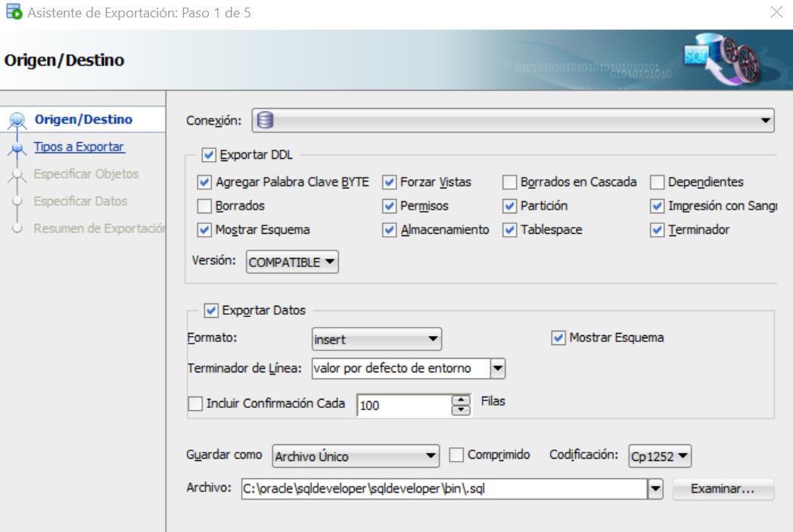Viewport: 793px width, 532px height.
Task: Go to Tipos a Exportar step
Action: click(79, 147)
